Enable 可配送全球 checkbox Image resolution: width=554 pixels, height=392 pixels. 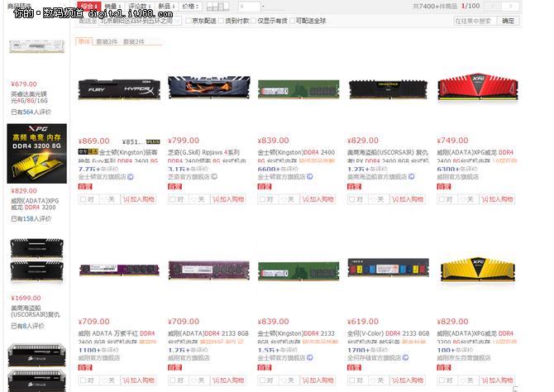pyautogui.click(x=292, y=21)
